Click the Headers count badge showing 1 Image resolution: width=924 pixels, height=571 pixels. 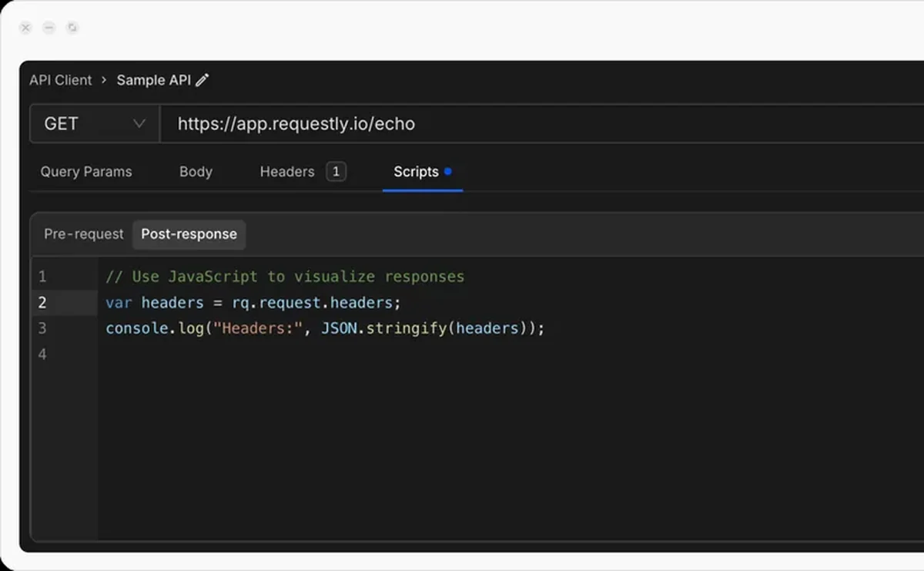336,172
